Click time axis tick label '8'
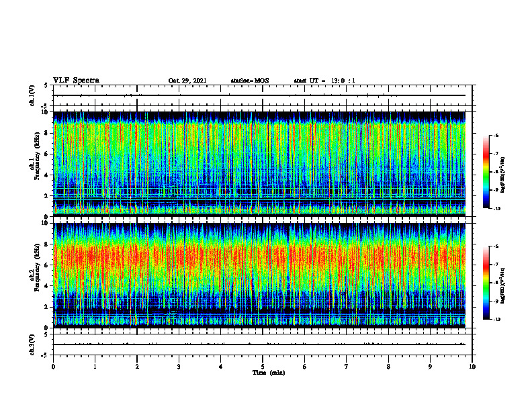 pyautogui.click(x=388, y=367)
